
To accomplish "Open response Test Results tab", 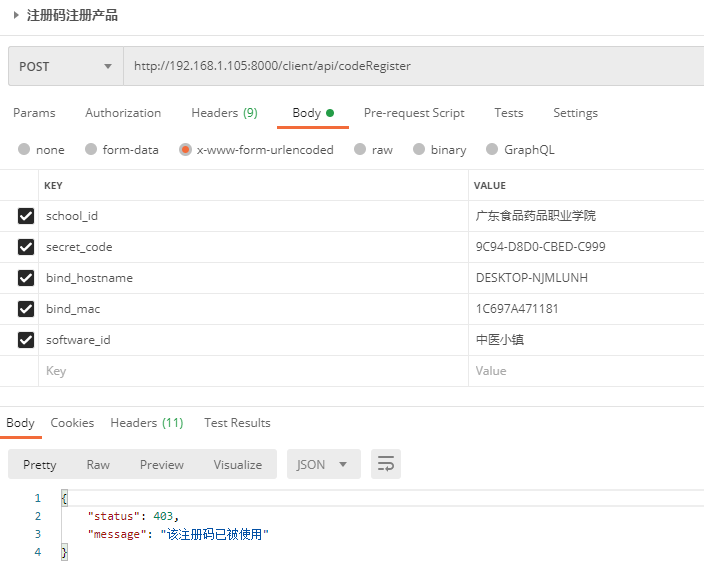I will [237, 423].
